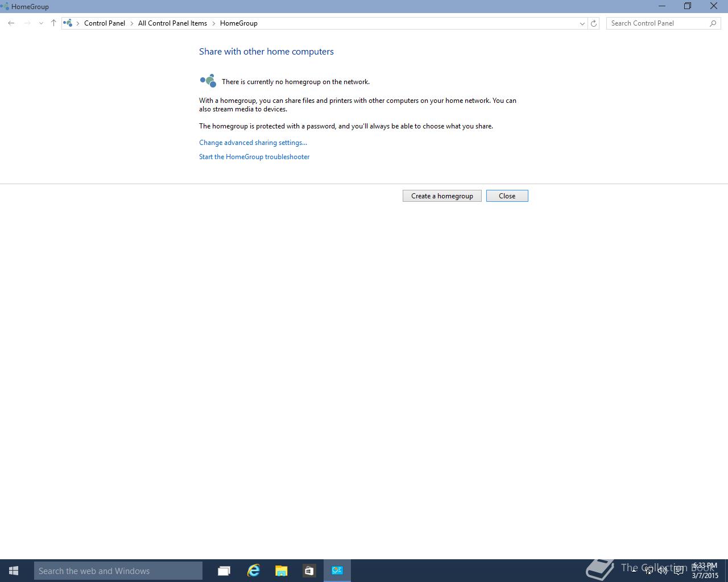Refresh the HomeGroup page

pyautogui.click(x=594, y=23)
